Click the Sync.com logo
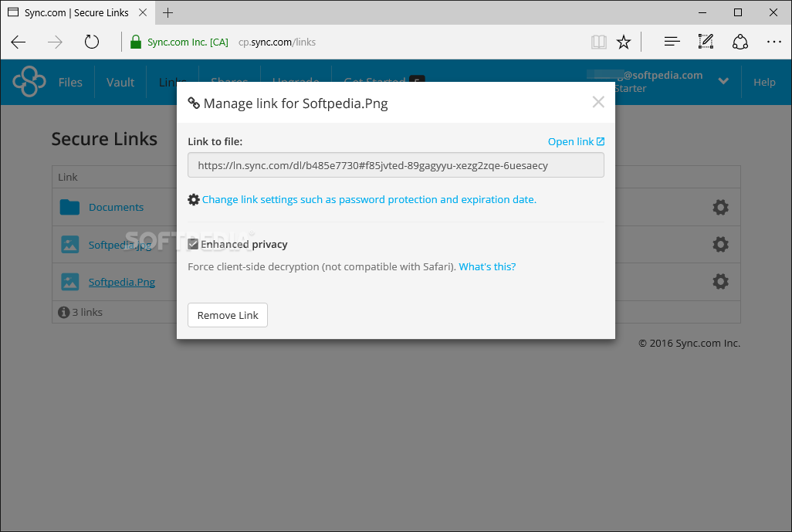 pyautogui.click(x=29, y=81)
